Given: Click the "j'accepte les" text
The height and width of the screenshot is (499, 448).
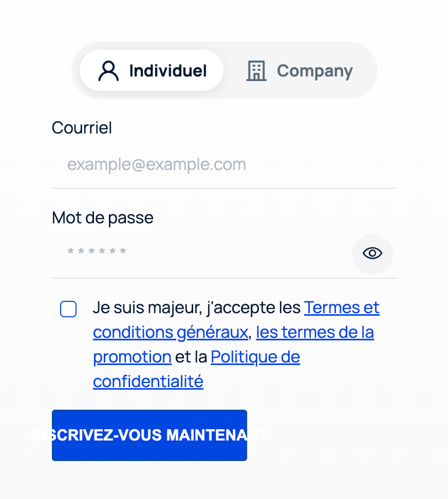Looking at the screenshot, I should [254, 307].
